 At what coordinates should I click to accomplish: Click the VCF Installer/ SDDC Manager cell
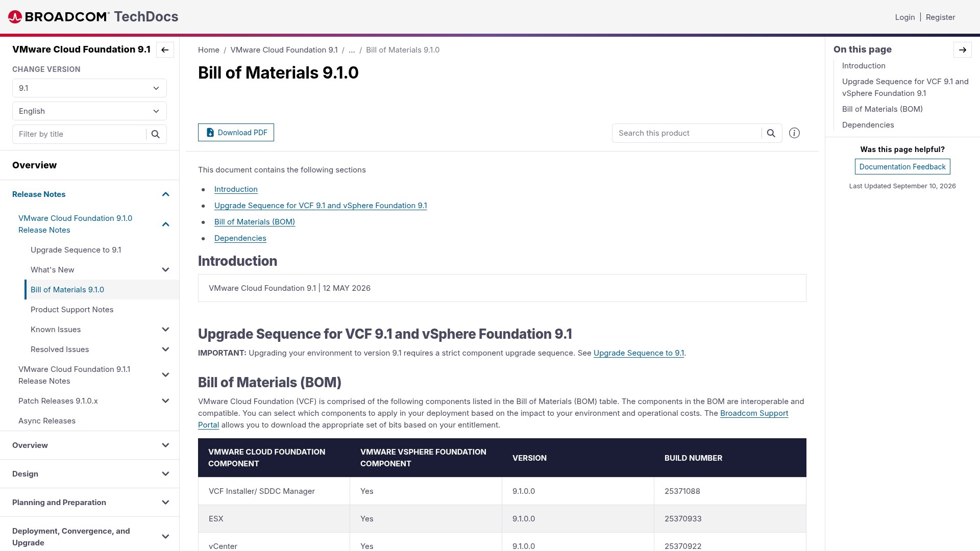(x=274, y=491)
